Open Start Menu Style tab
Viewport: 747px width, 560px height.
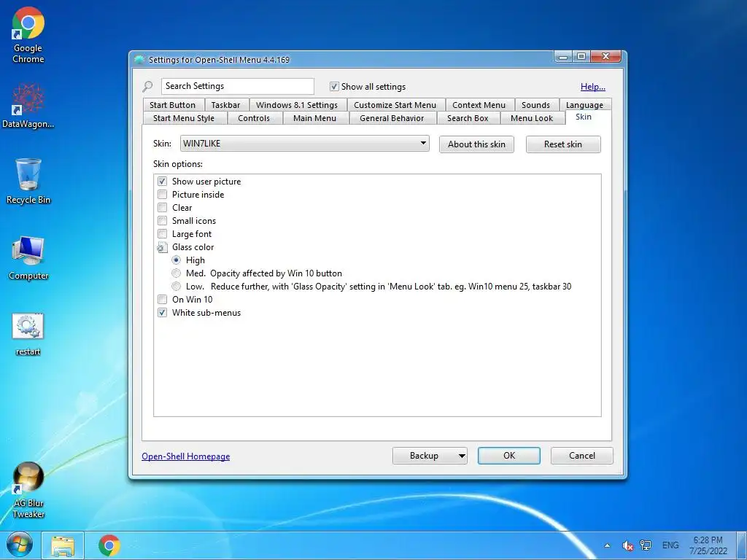pyautogui.click(x=184, y=118)
